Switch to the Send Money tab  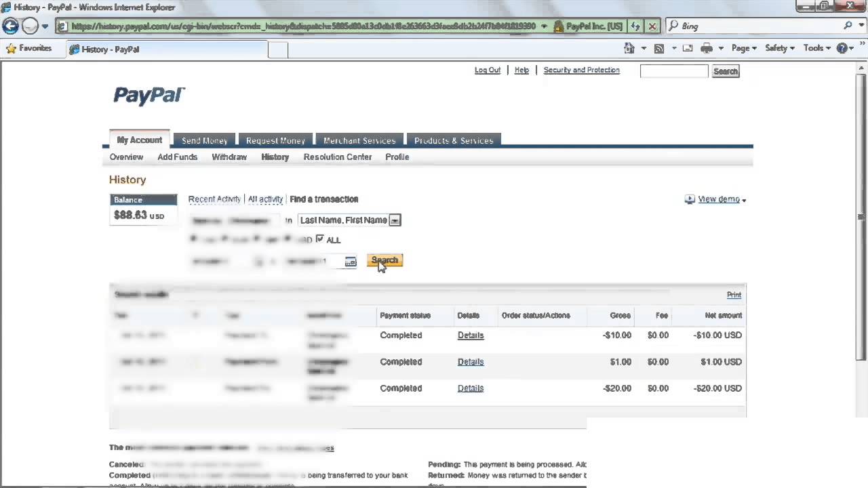point(204,140)
